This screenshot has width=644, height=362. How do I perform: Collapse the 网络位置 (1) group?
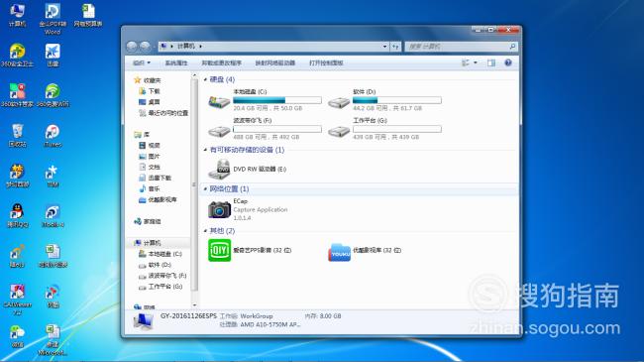click(x=205, y=188)
